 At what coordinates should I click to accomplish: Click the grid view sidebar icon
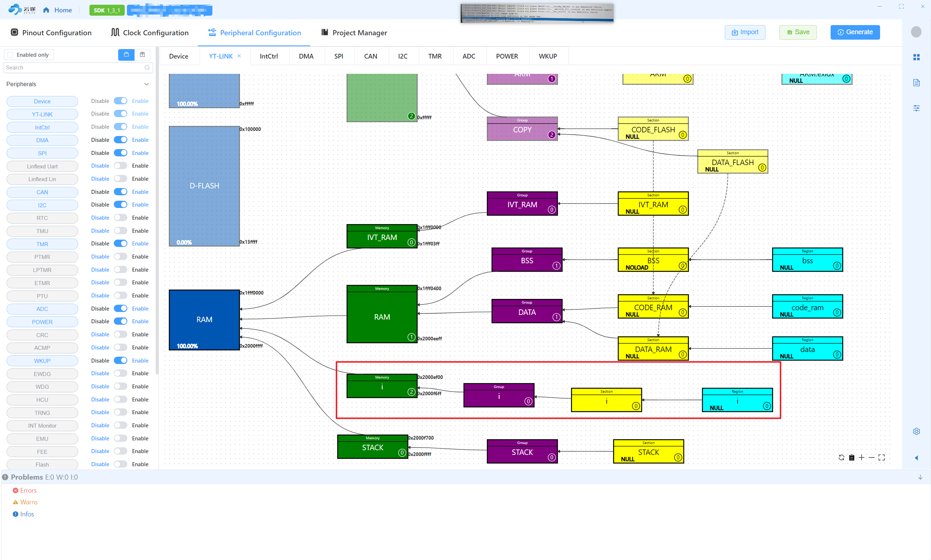click(916, 57)
